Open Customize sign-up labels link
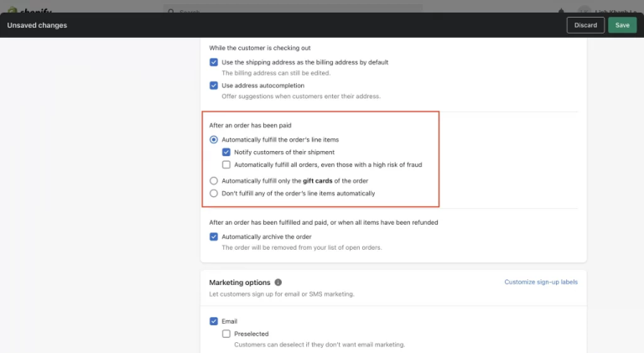644x353 pixels. point(541,283)
